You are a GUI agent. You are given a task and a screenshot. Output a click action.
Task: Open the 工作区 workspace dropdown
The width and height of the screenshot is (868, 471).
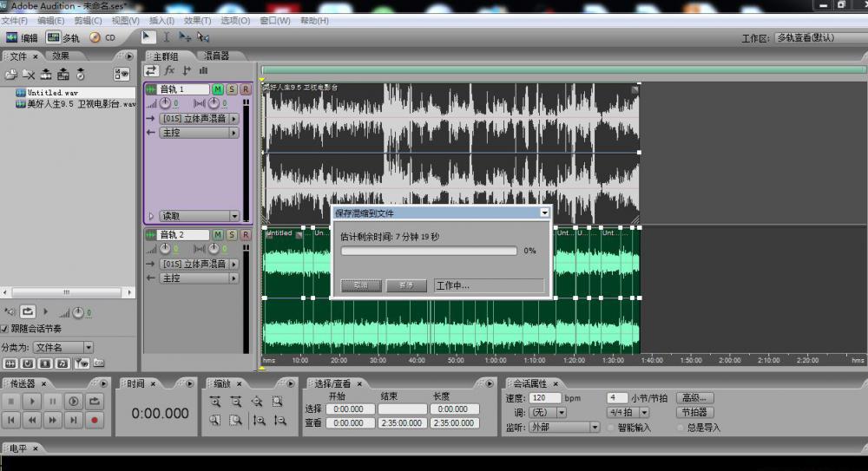(x=819, y=37)
